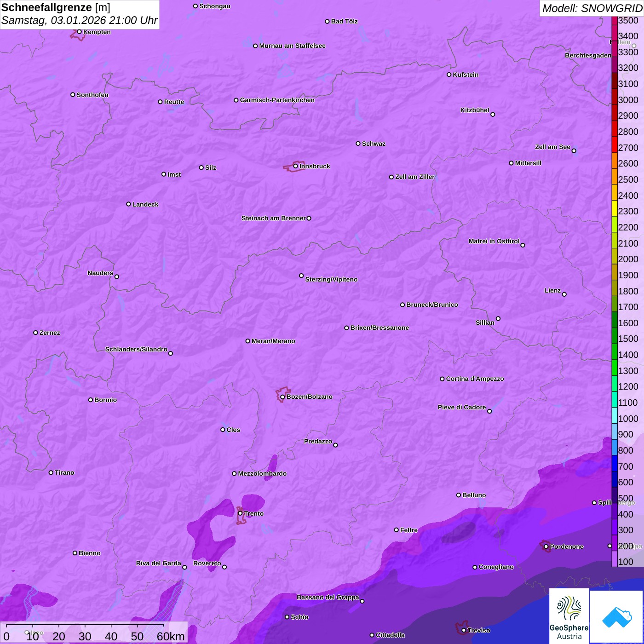Click the Matrei in Osttirol label
The height and width of the screenshot is (644, 644).
494,241
